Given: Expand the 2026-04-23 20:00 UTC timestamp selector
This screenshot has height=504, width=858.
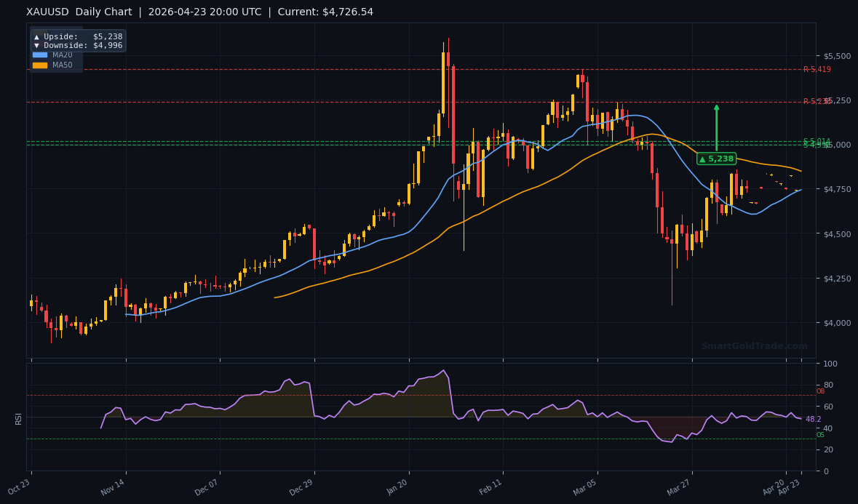Looking at the screenshot, I should click(x=204, y=12).
